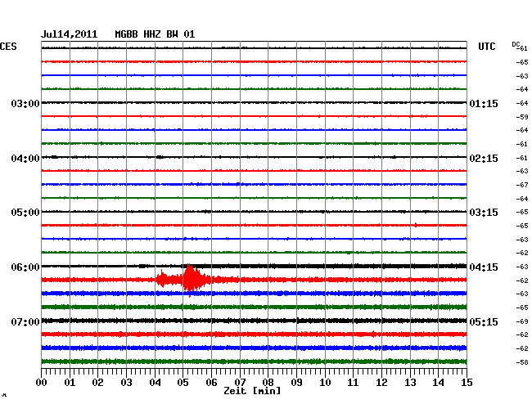The width and height of the screenshot is (532, 404).
Task: Select the station title MGBB HHZ BW 01
Action: click(x=155, y=34)
